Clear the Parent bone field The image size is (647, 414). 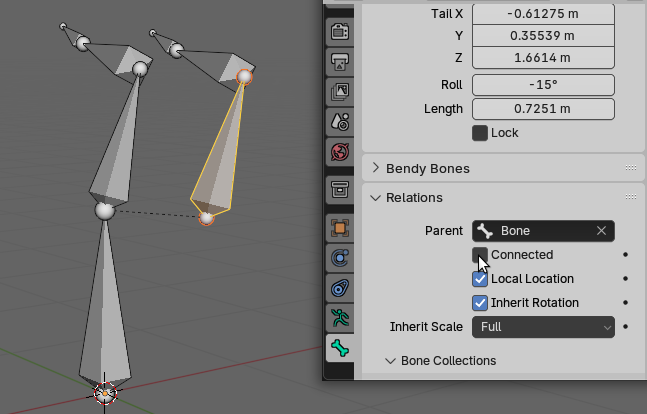(x=601, y=231)
